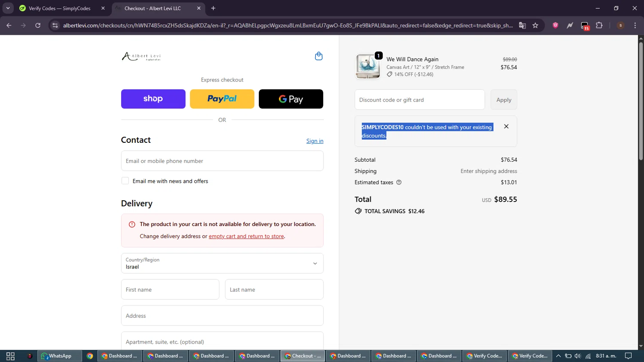Open WhatsApp from the taskbar
Image resolution: width=644 pixels, height=362 pixels.
[60, 356]
